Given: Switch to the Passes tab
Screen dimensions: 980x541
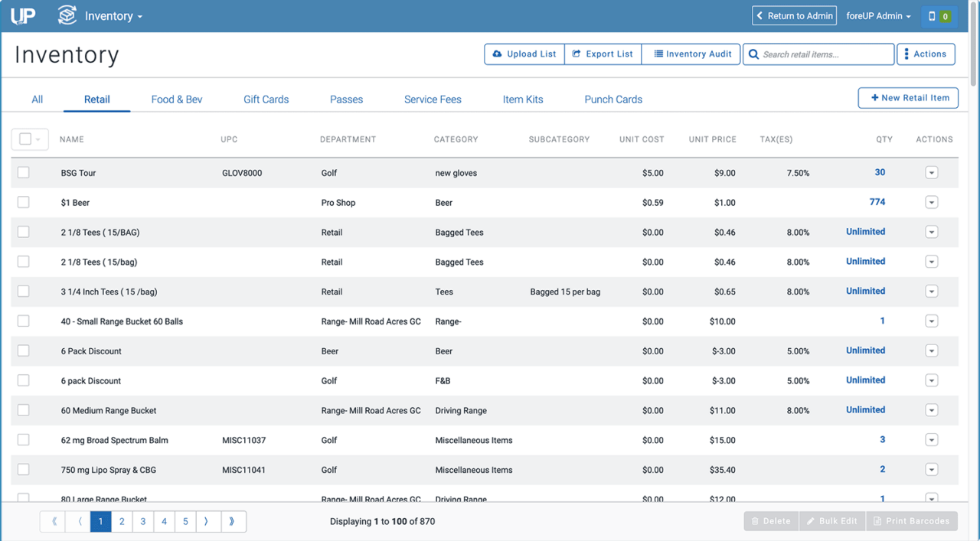Looking at the screenshot, I should 347,99.
